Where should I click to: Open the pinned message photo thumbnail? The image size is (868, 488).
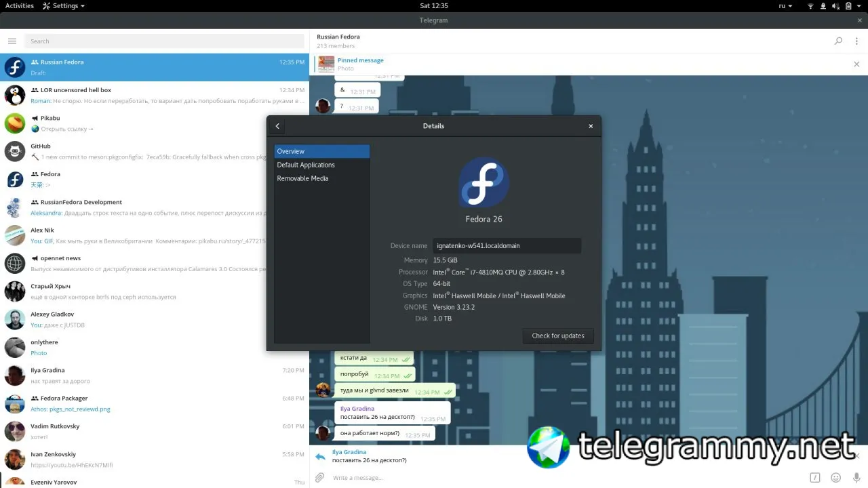coord(326,64)
